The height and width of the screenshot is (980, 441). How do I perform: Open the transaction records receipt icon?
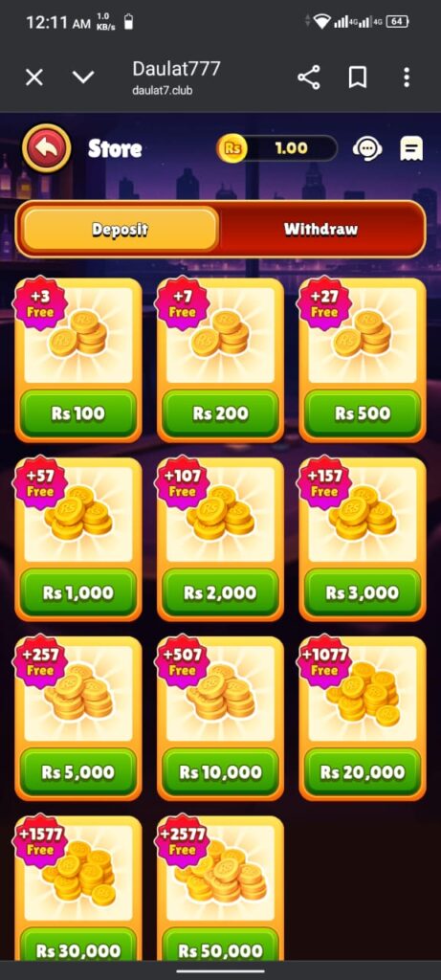point(411,148)
